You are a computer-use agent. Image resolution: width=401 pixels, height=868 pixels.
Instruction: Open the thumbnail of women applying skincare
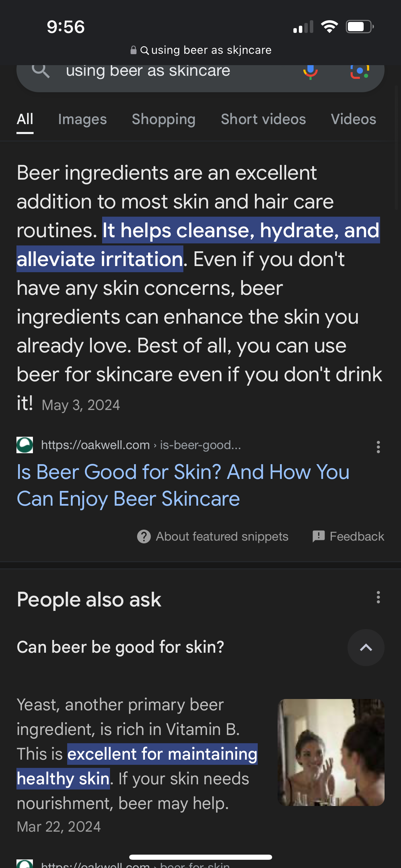(331, 752)
